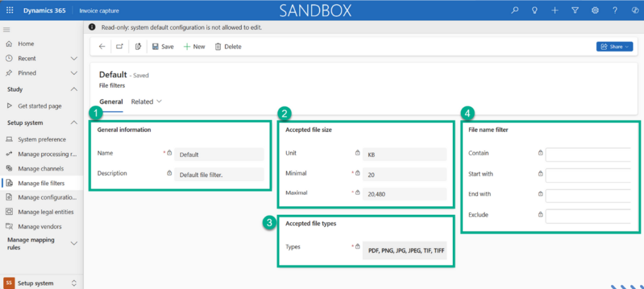Open the settings gear icon
The image size is (644, 289).
tap(595, 11)
